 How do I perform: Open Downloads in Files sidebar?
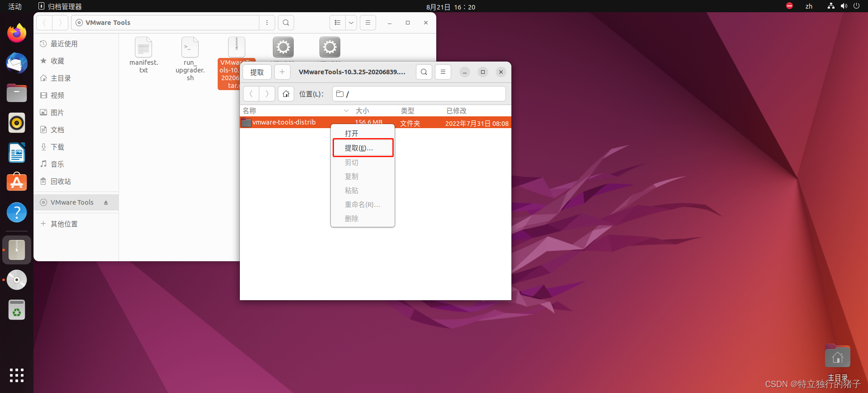(x=76, y=147)
